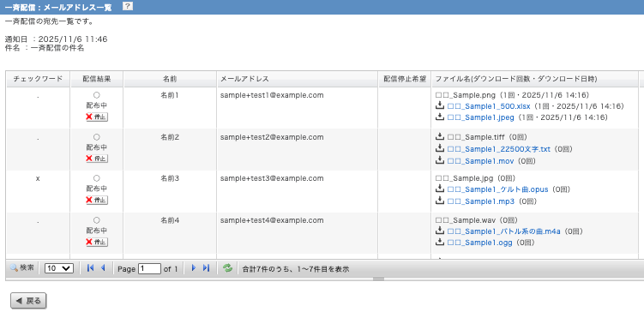Image resolution: width=644 pixels, height=318 pixels.
Task: Sort by メールアドレス column header
Action: [x=298, y=79]
